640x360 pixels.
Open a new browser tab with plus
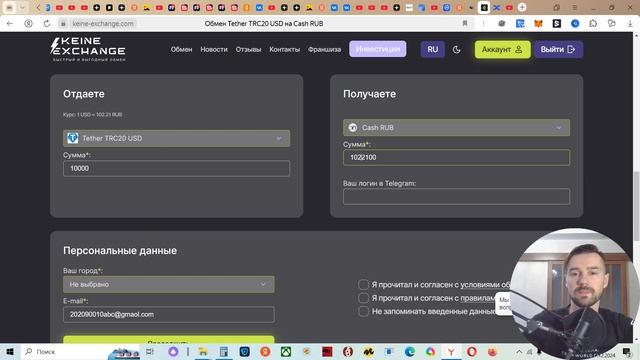point(522,7)
